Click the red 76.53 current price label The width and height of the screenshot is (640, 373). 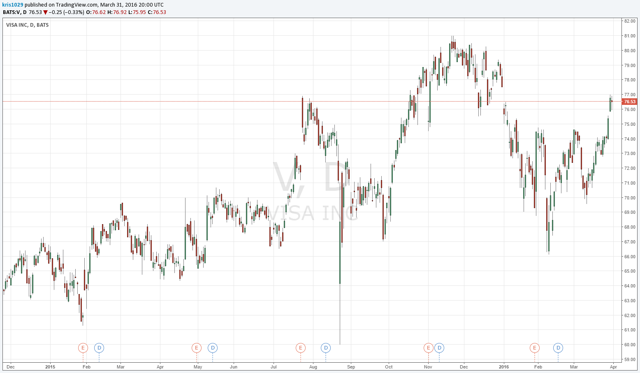pos(629,102)
